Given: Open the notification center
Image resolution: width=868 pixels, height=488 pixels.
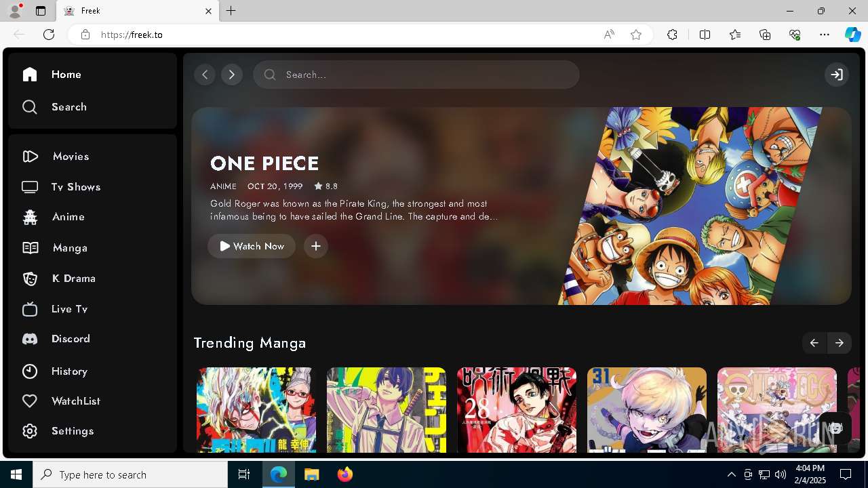Looking at the screenshot, I should 846,474.
